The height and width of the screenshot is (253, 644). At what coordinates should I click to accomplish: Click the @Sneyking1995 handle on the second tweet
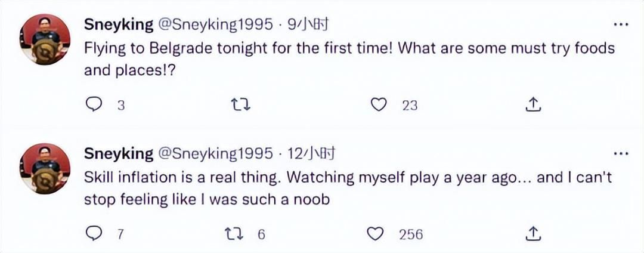coord(215,153)
